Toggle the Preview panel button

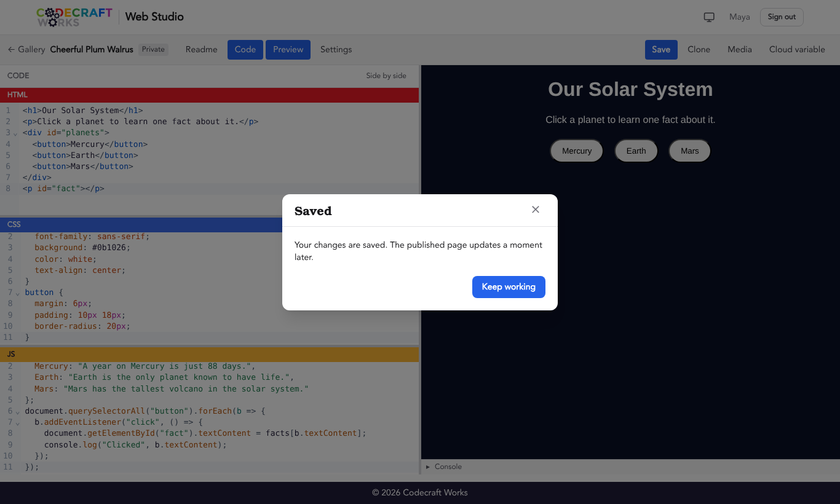(288, 50)
